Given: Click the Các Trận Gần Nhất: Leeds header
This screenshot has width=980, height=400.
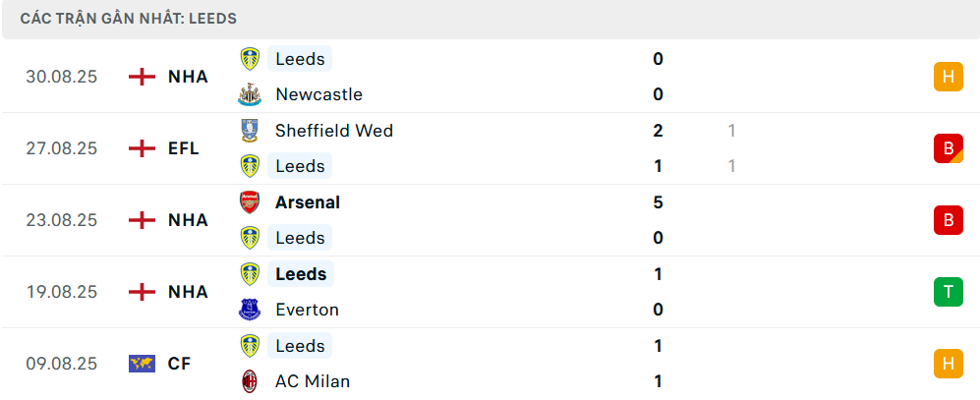Looking at the screenshot, I should pyautogui.click(x=128, y=19).
